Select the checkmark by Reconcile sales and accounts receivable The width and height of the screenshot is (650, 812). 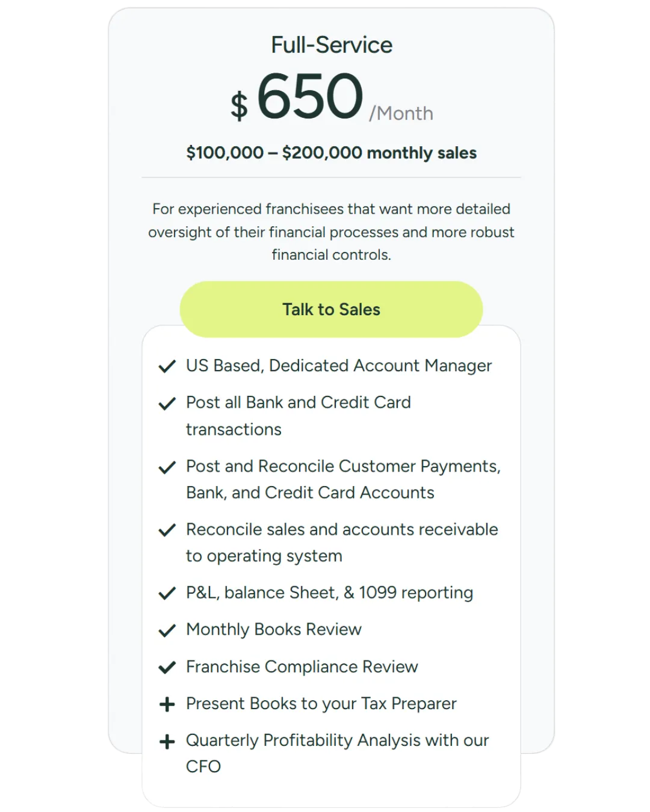167,530
